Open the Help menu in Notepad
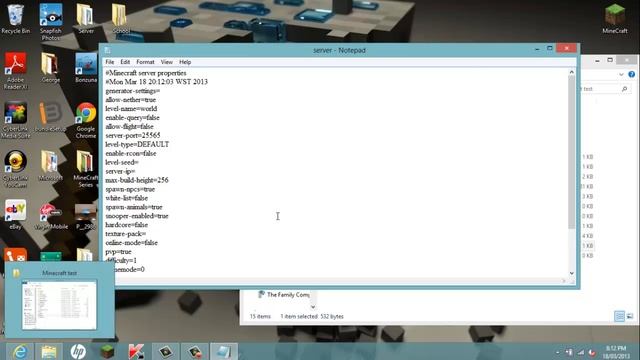The width and height of the screenshot is (640, 360). [185, 62]
